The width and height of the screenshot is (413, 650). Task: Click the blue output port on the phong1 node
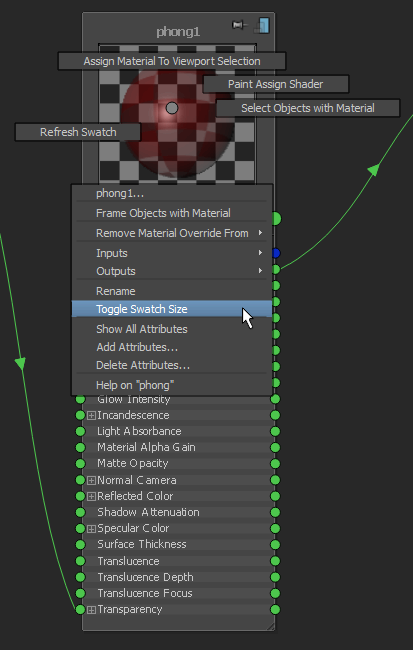(276, 253)
